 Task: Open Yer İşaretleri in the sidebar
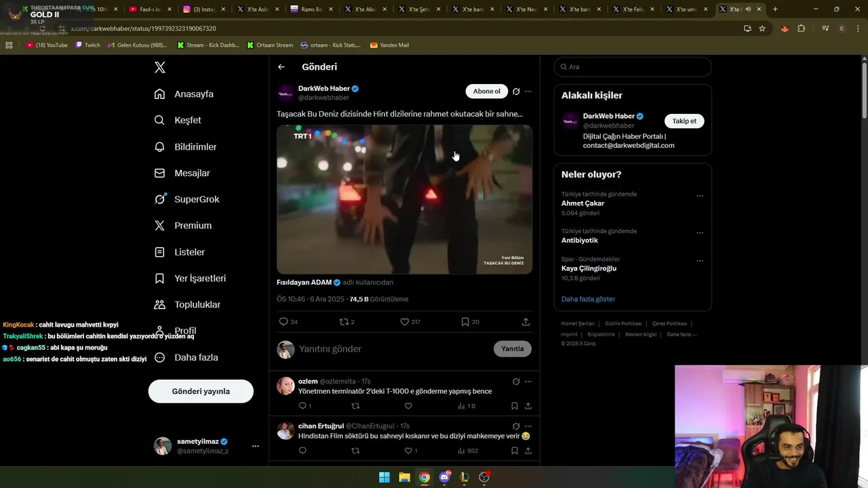[x=190, y=279]
